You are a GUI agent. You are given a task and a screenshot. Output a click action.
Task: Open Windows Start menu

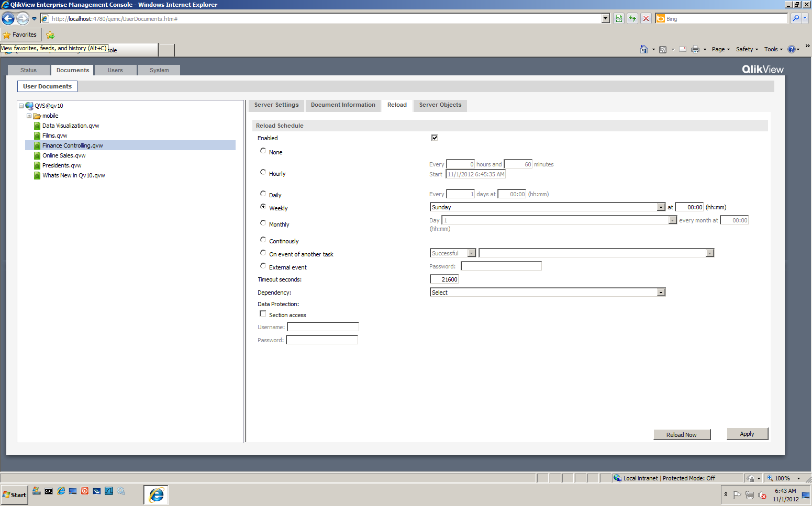(x=14, y=494)
